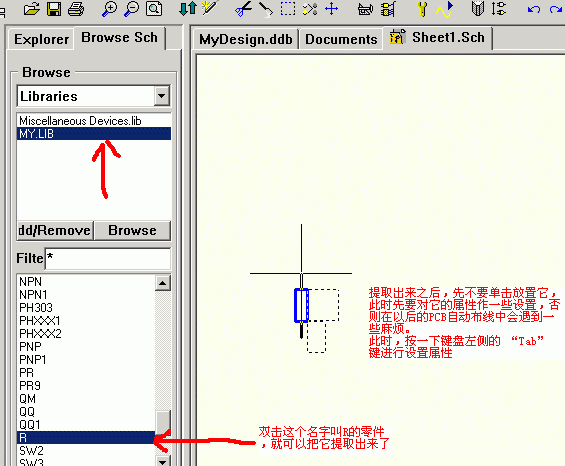Screen dimensions: 565x466
Task: Click the printer icon
Action: click(x=76, y=8)
